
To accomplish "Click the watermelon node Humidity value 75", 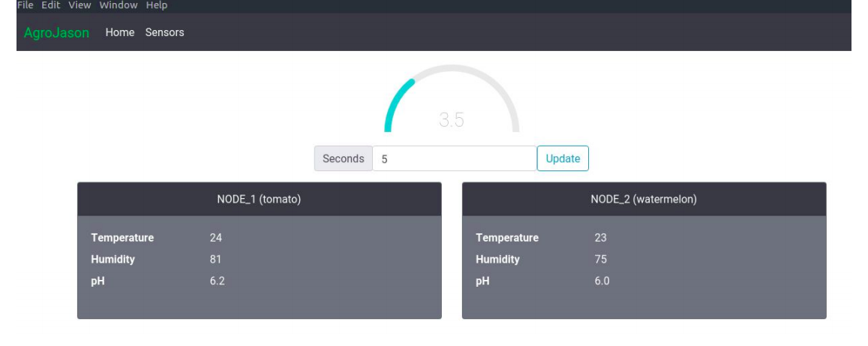I will point(600,260).
